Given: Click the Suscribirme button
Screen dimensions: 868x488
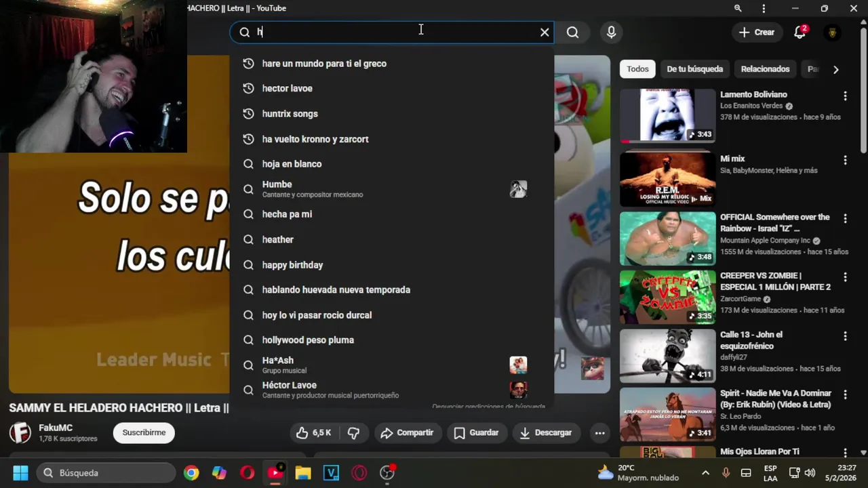Looking at the screenshot, I should (144, 432).
